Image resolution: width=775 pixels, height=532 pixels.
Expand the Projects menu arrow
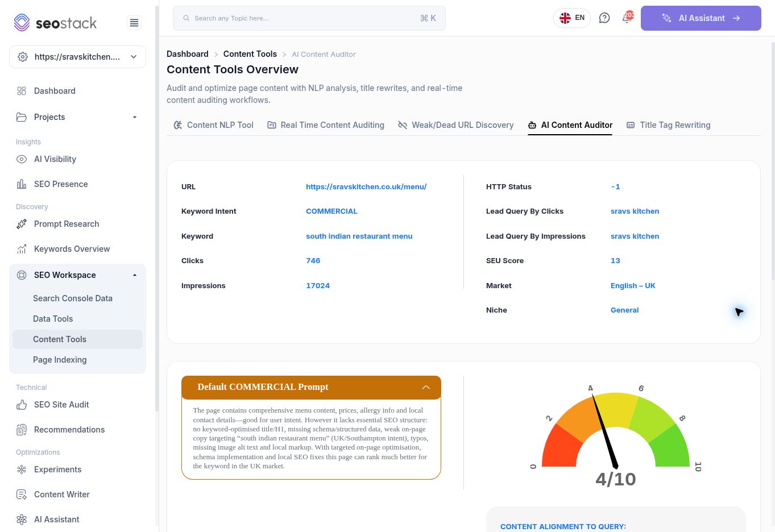coord(135,117)
